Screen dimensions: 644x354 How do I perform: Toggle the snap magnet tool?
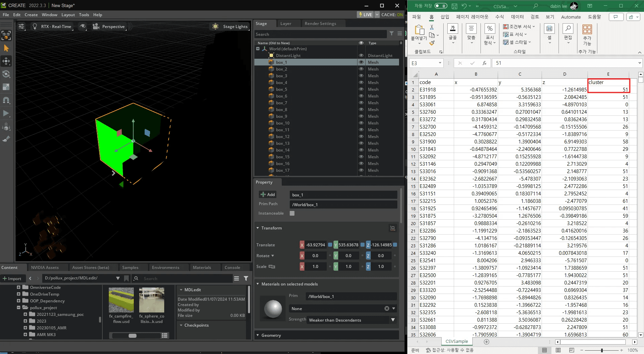(6, 100)
